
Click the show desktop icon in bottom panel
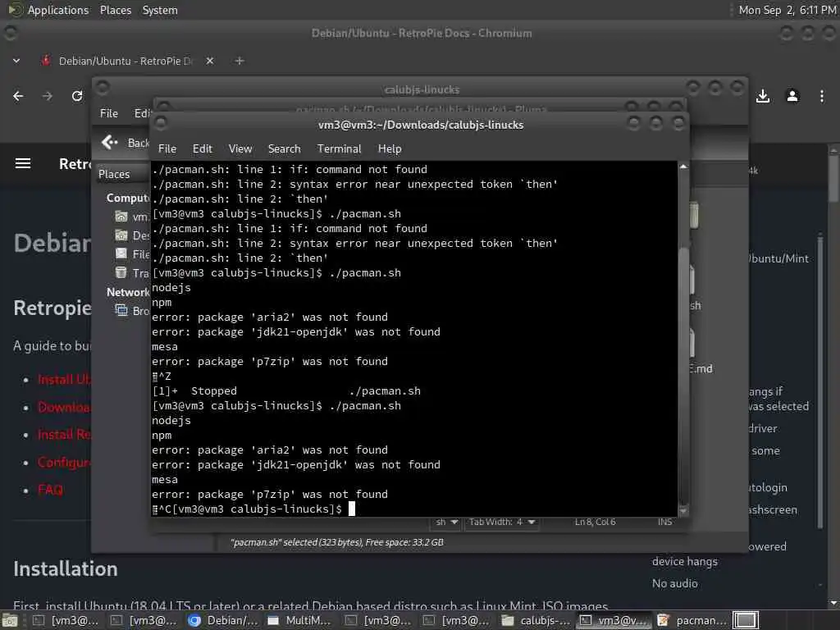point(10,621)
